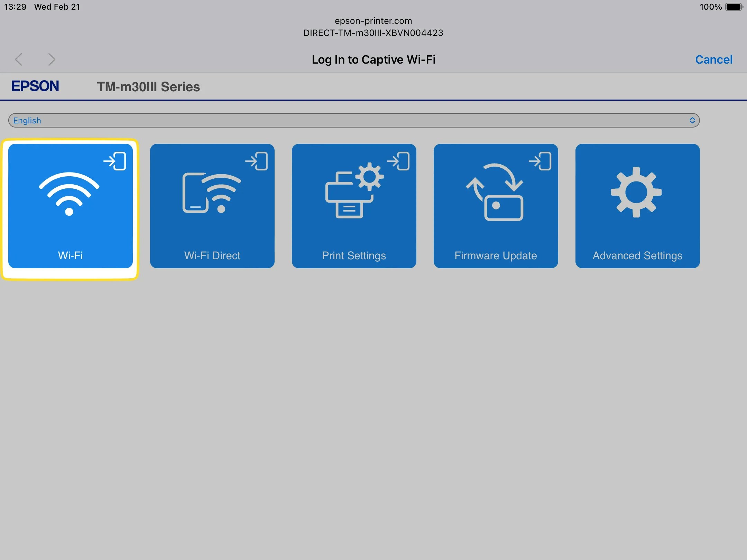Go forward with the right chevron
This screenshot has width=747, height=560.
[52, 59]
